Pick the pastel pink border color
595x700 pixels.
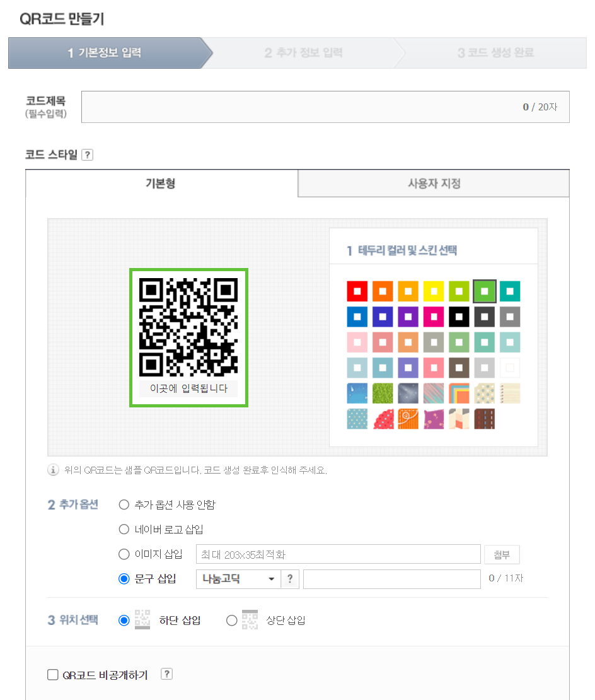pyautogui.click(x=357, y=342)
